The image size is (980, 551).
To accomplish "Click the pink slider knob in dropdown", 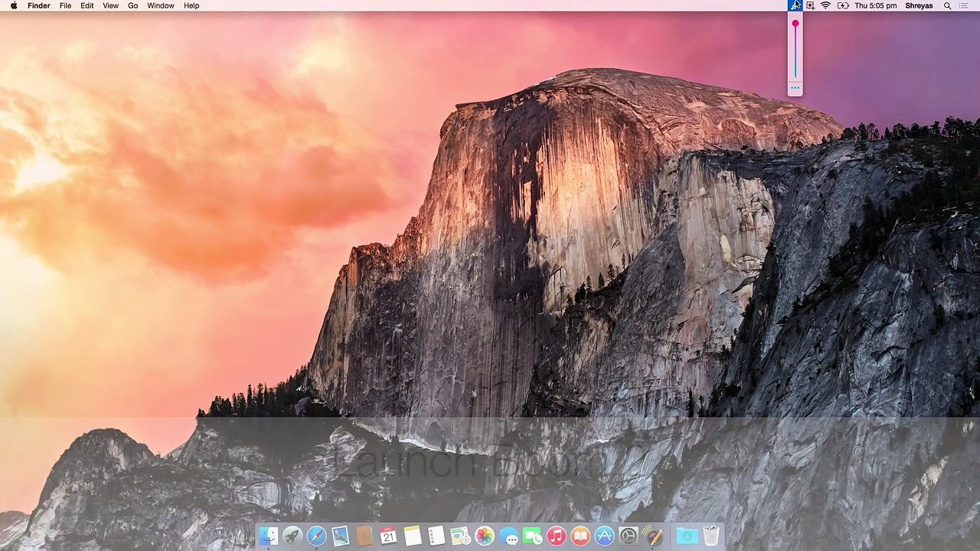I will pyautogui.click(x=795, y=24).
